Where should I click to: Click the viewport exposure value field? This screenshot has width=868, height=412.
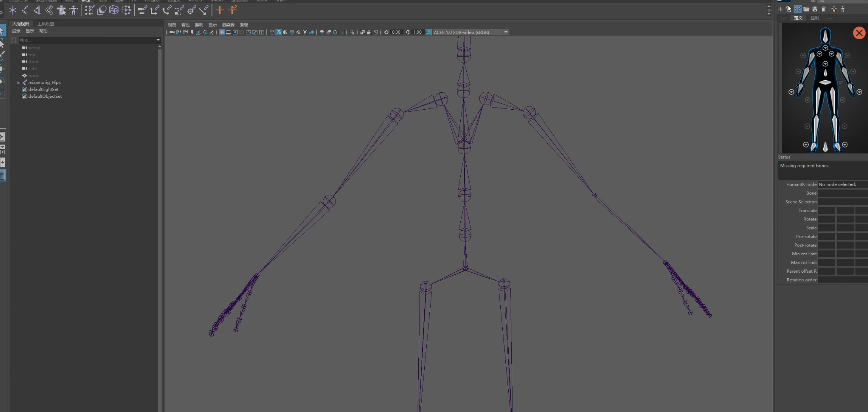click(396, 32)
